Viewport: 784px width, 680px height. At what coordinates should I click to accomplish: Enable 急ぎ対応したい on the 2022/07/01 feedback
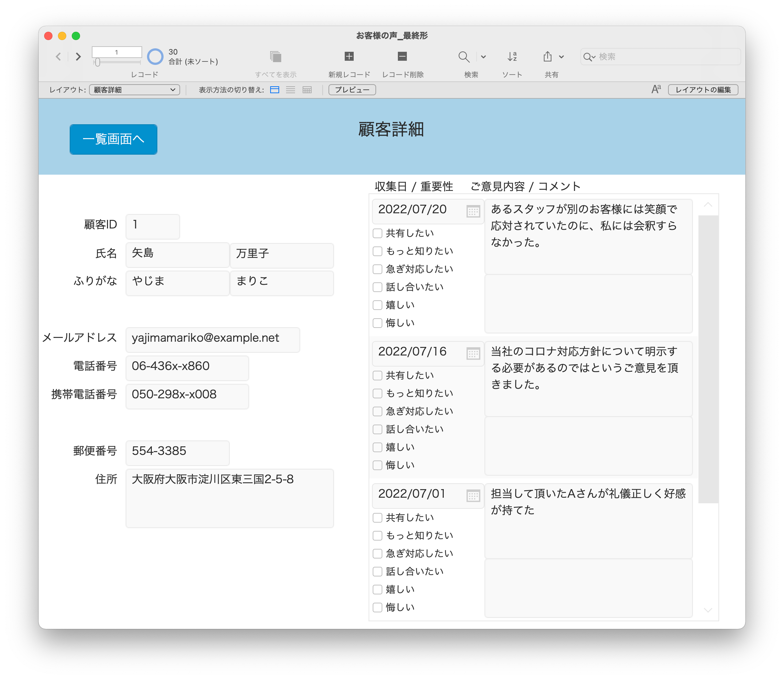378,553
